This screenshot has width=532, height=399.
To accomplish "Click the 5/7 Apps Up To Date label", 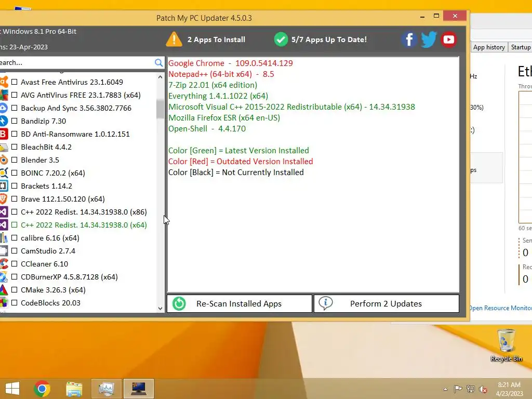I will pos(329,39).
